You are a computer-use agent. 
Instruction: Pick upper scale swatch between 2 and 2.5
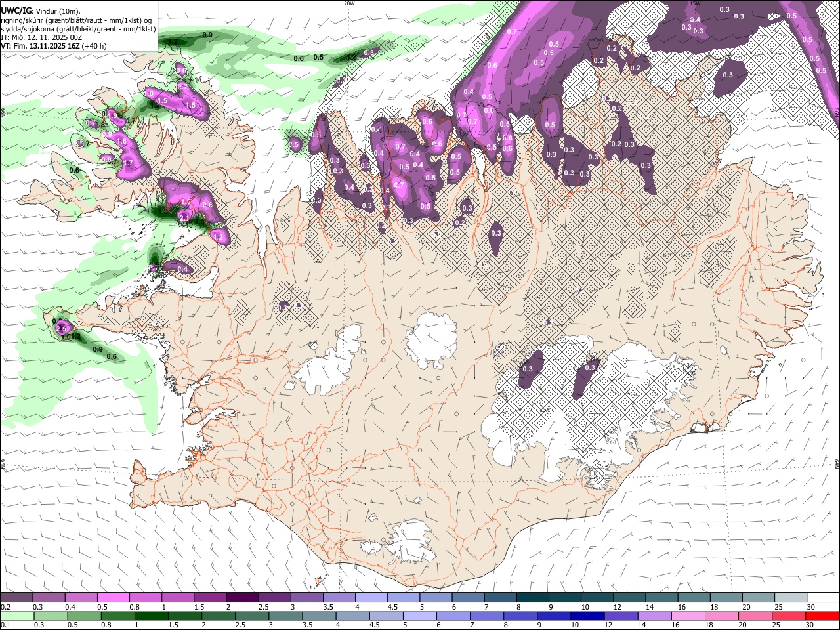(x=241, y=598)
